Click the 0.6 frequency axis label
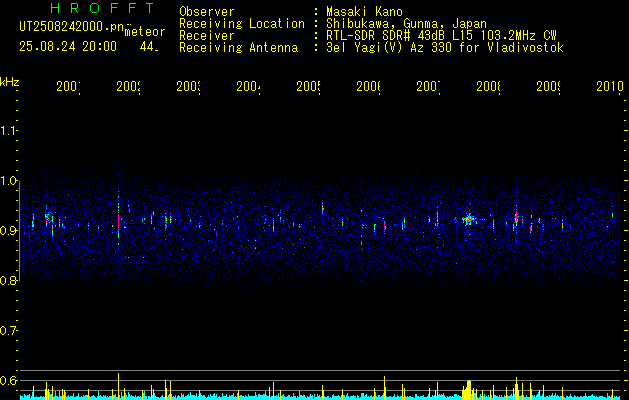The height and width of the screenshot is (400, 629). point(9,380)
